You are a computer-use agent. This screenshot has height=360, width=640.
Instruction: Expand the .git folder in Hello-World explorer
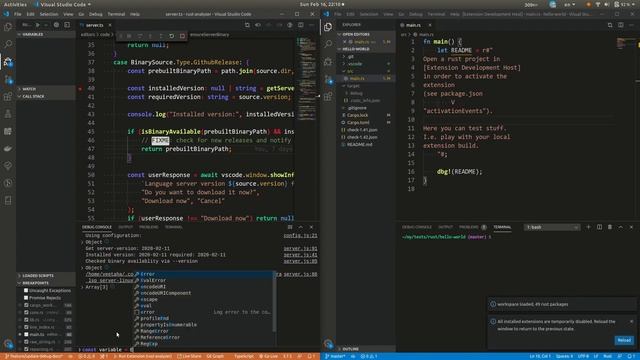pos(366,56)
